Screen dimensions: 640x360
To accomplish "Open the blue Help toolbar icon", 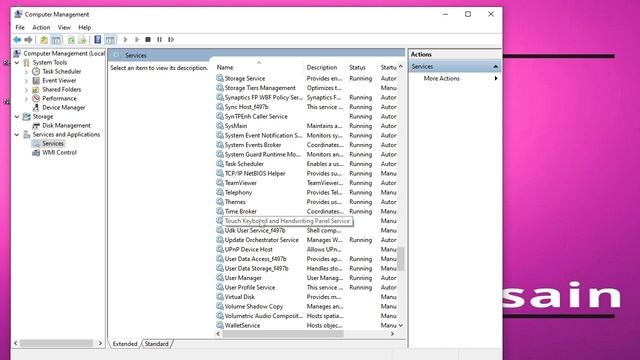I will [x=98, y=40].
